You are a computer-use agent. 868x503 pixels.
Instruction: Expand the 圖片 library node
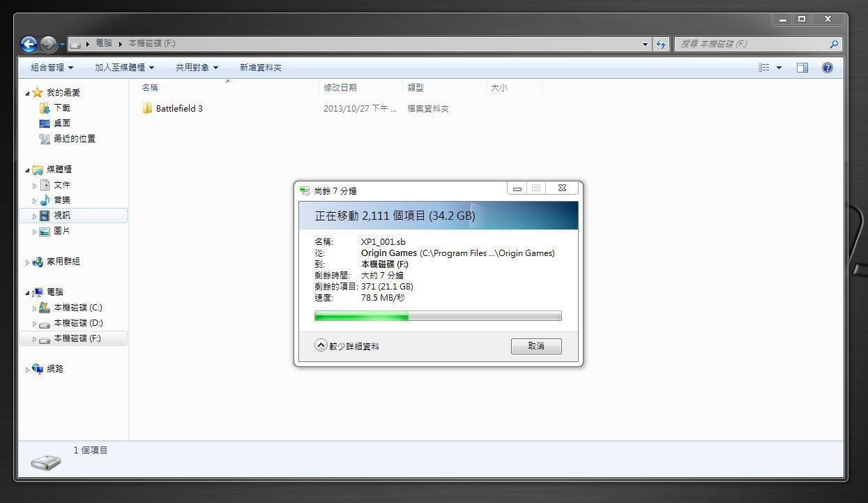click(x=34, y=232)
